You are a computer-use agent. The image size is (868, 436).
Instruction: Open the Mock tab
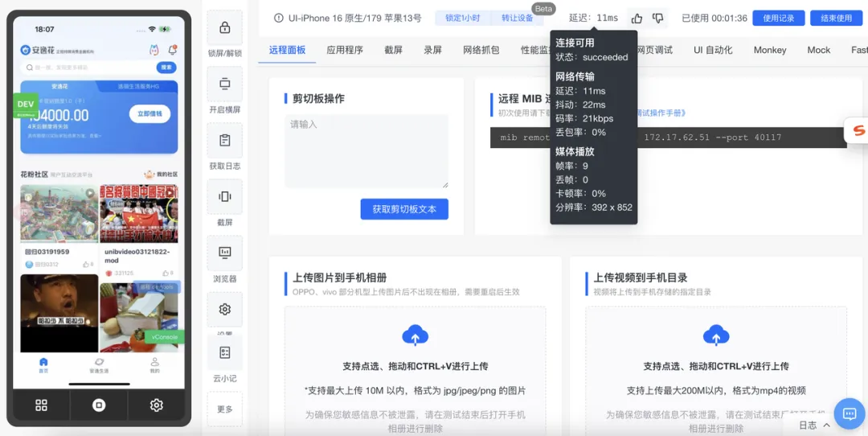819,50
